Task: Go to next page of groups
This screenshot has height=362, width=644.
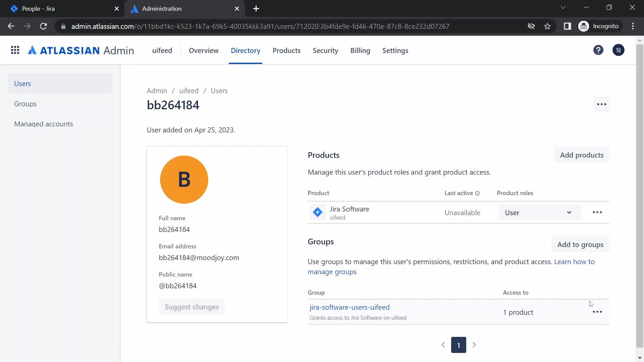Action: [x=474, y=345]
